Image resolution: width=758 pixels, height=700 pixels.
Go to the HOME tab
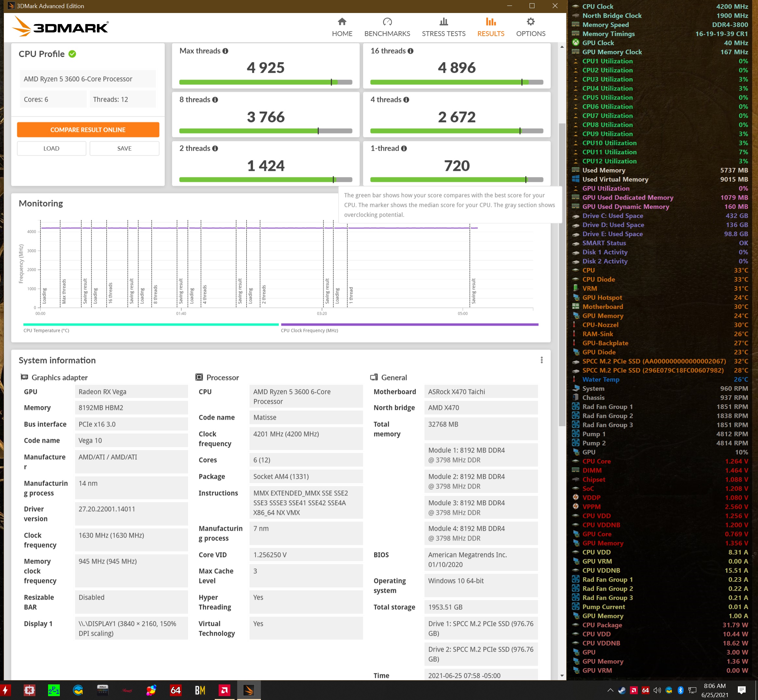[342, 27]
